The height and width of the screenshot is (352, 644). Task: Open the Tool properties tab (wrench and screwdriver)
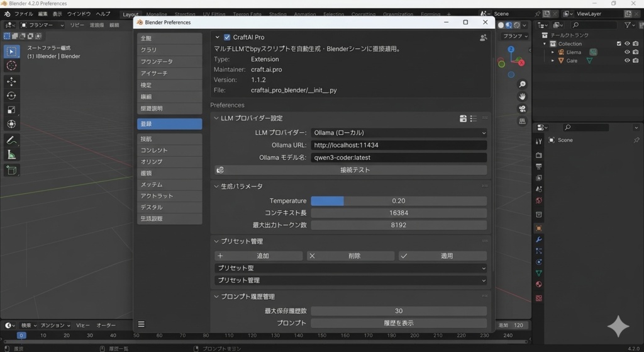(539, 142)
